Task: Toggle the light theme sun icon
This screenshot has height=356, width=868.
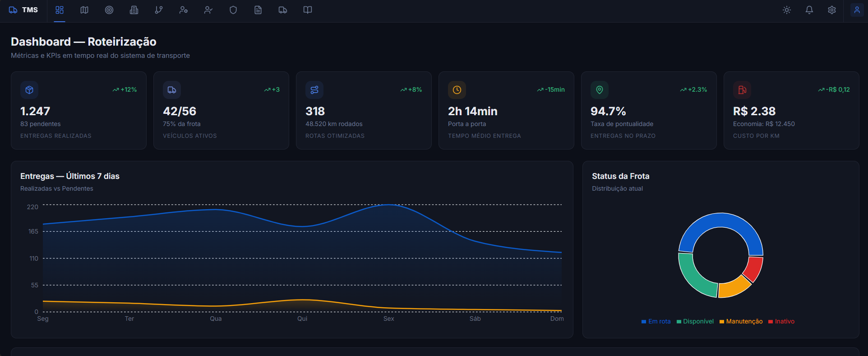Action: [787, 10]
